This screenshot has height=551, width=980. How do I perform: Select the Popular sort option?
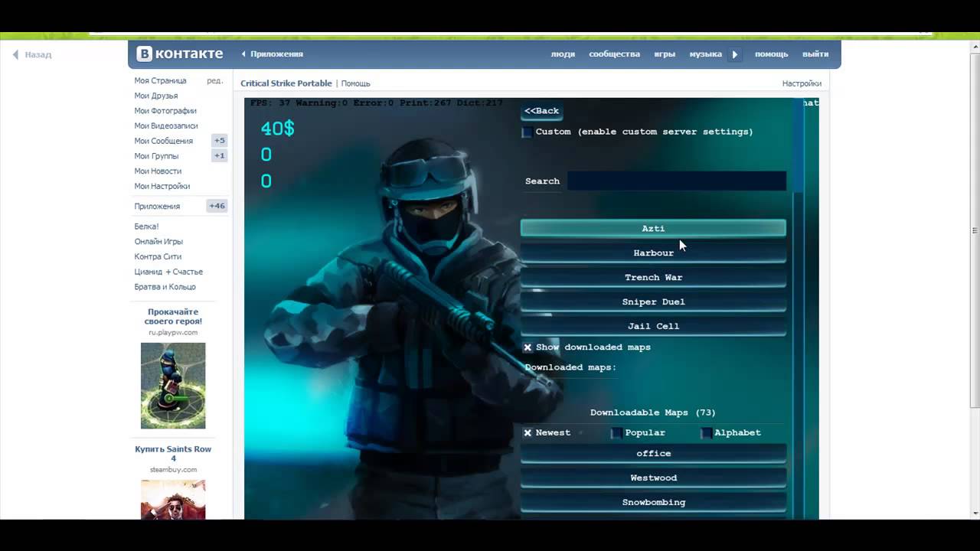616,433
